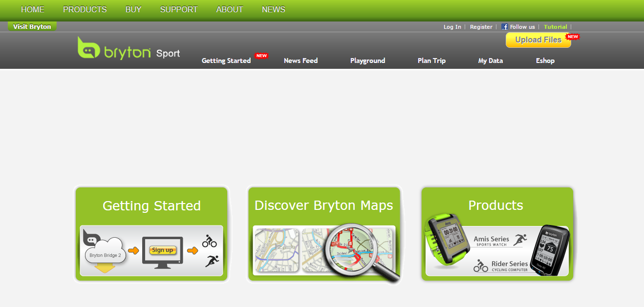Click the runner icon in Getting Started card
Image resolution: width=644 pixels, height=307 pixels.
212,261
